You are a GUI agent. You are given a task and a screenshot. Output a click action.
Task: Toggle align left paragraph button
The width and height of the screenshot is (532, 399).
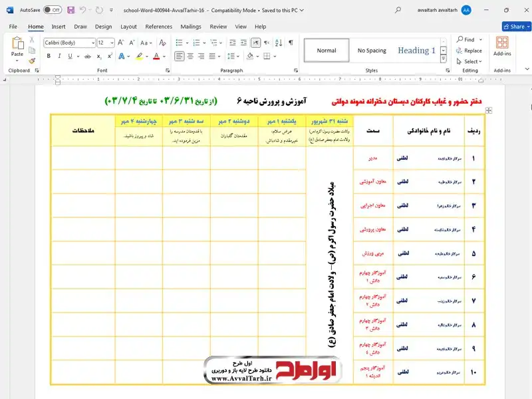(180, 57)
